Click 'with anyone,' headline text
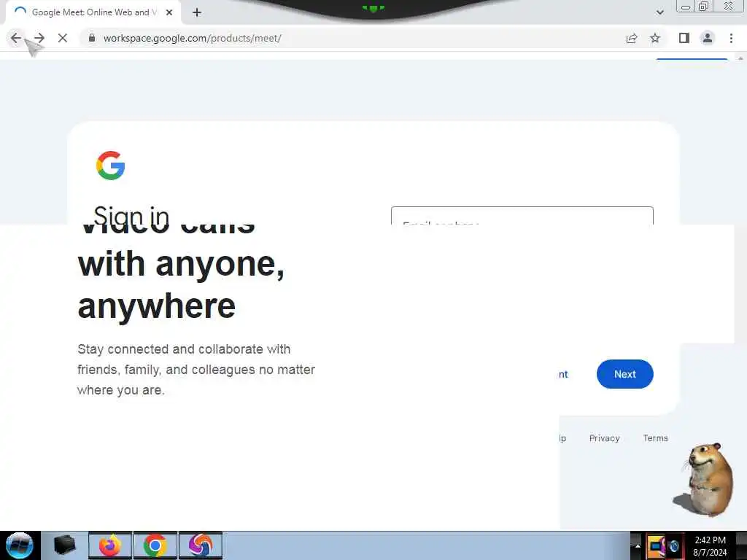The image size is (747, 560). tap(181, 265)
